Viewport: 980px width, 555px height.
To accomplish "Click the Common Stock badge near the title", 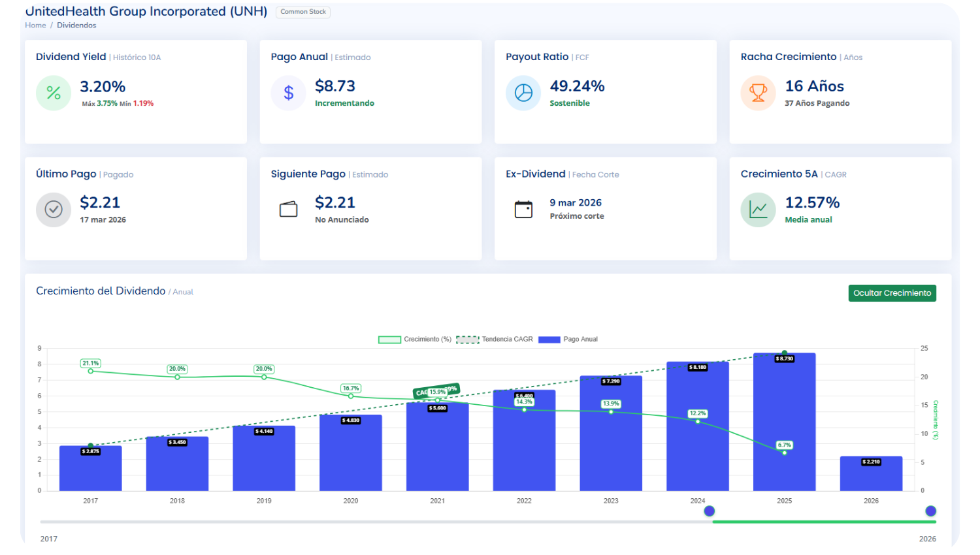I will [302, 12].
